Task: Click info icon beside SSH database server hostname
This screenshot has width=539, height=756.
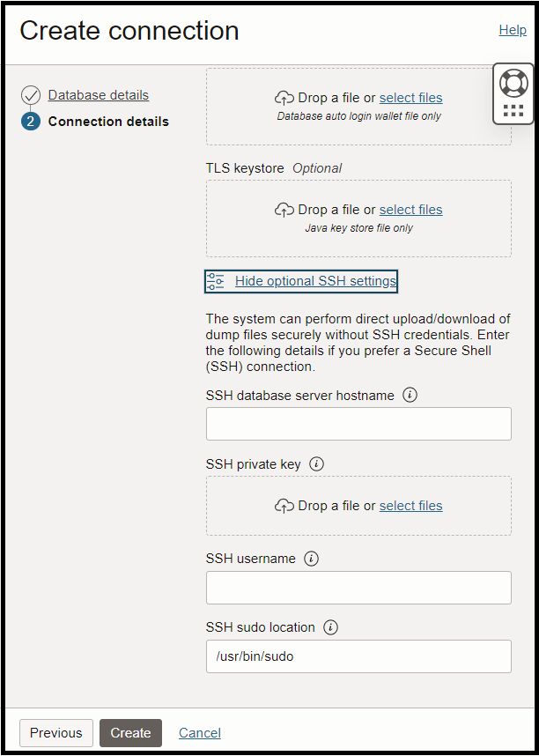Action: pyautogui.click(x=410, y=396)
